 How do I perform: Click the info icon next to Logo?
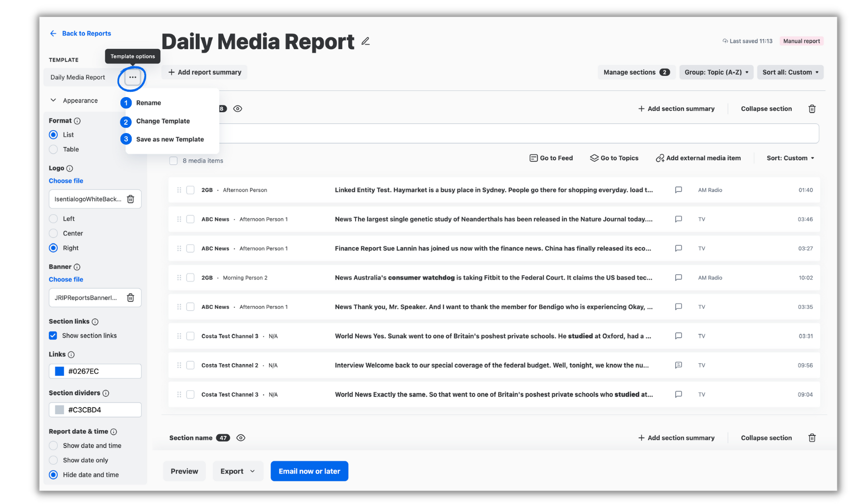coord(69,168)
